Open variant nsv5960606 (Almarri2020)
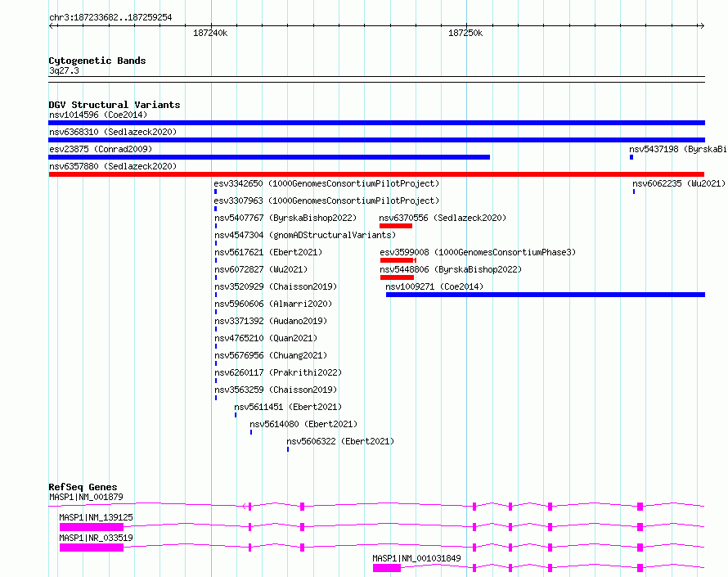 point(273,304)
